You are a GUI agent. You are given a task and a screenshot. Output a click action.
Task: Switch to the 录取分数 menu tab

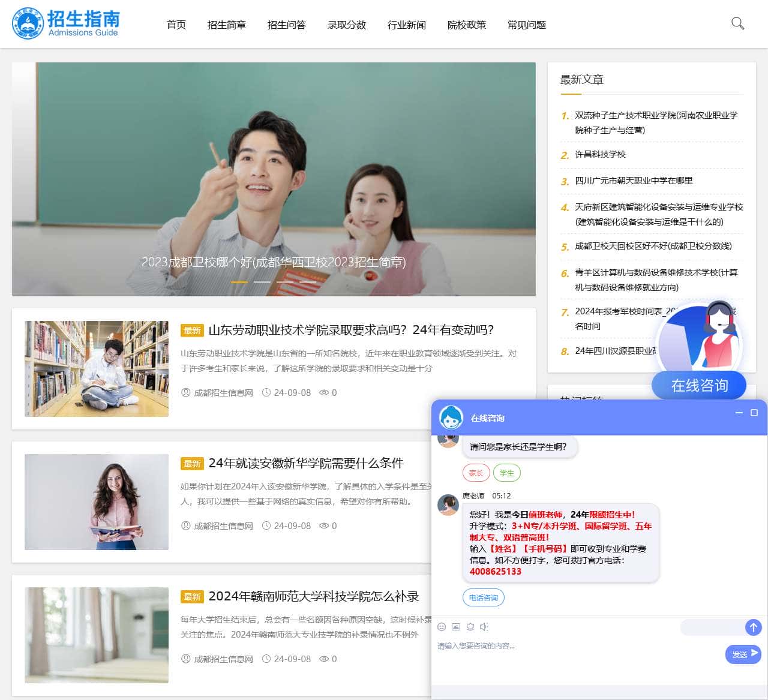pyautogui.click(x=346, y=25)
